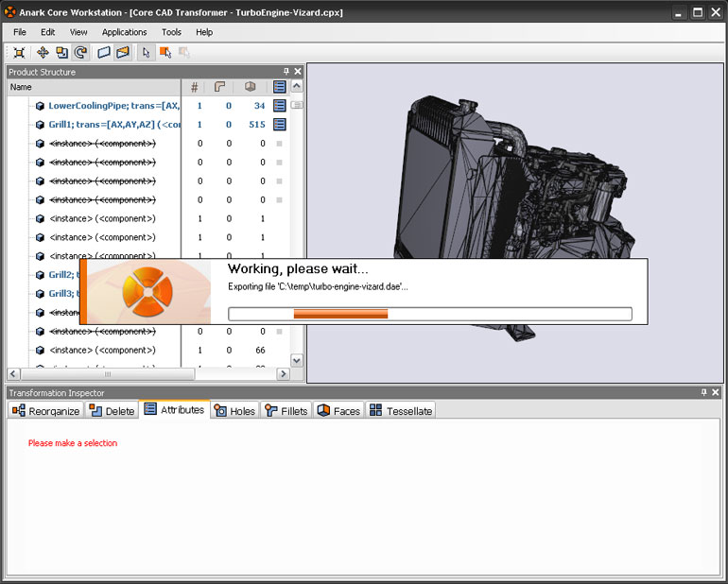Image resolution: width=728 pixels, height=584 pixels.
Task: Click the cube icon beside Grill2
Action: click(x=40, y=275)
